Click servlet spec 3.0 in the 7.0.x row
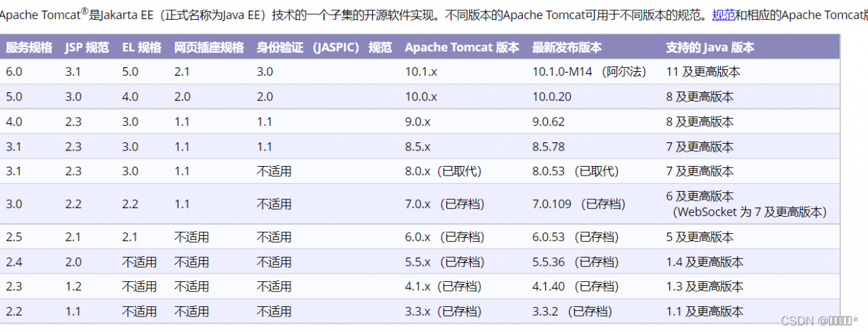 click(x=14, y=204)
